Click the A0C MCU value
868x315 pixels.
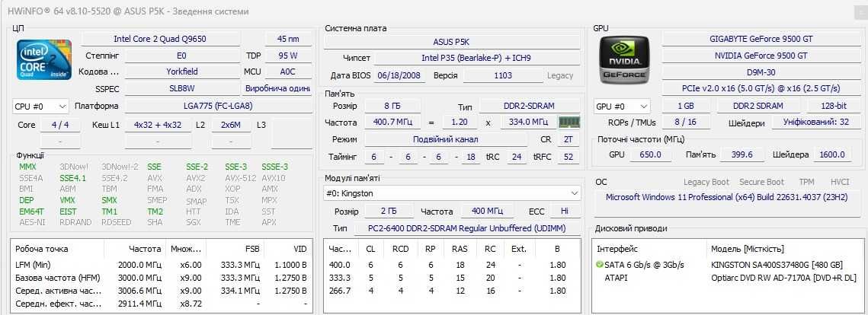pos(288,72)
